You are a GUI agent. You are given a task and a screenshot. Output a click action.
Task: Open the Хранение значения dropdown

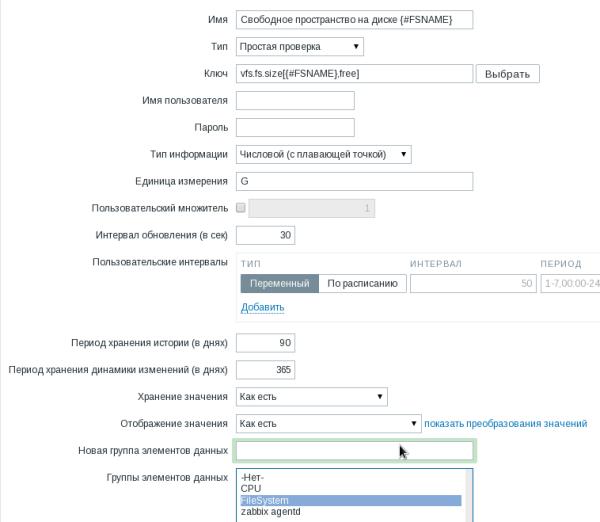(x=312, y=397)
